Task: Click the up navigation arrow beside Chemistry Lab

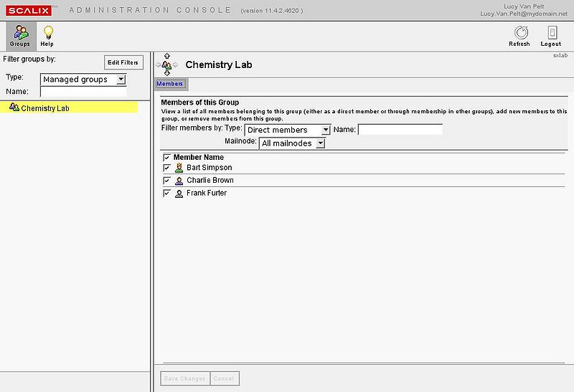Action: (x=166, y=56)
